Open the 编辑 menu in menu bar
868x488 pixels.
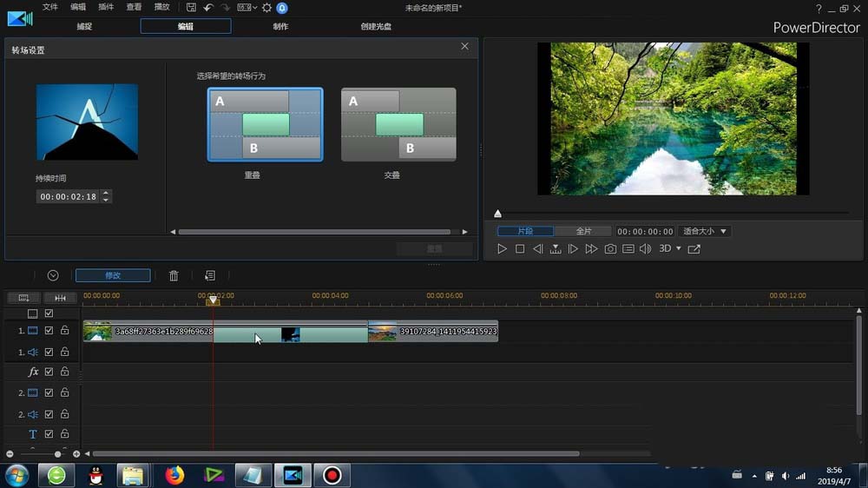pos(78,7)
